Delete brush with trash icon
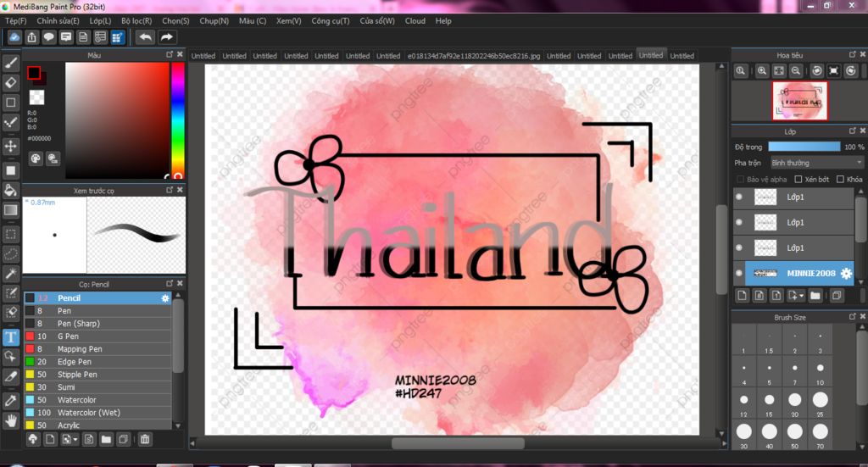 point(145,439)
